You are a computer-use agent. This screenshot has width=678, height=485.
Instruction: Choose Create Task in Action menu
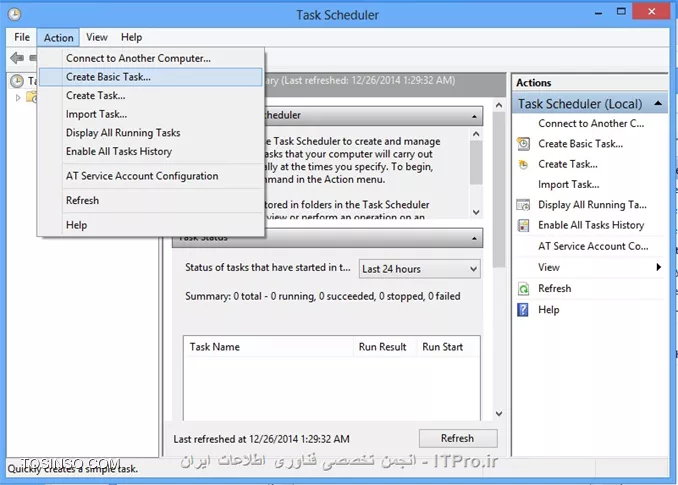pyautogui.click(x=150, y=96)
